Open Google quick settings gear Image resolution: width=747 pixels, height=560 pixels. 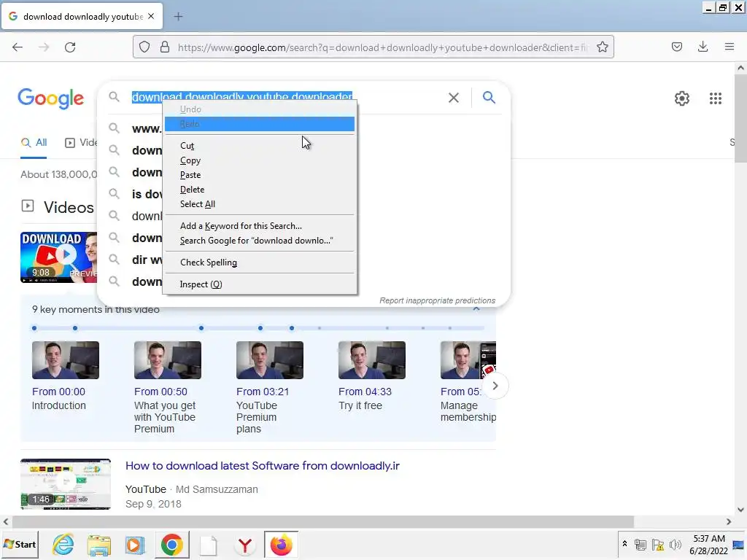tap(682, 98)
